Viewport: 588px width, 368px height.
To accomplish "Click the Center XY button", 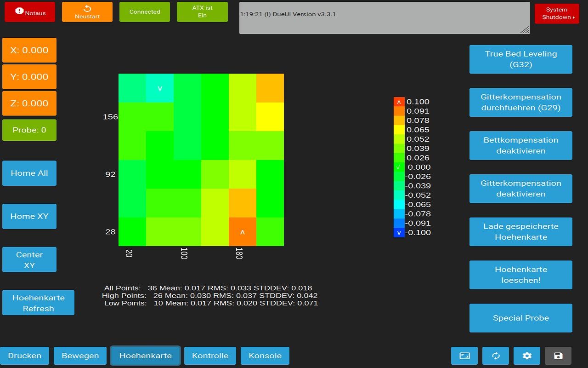I will coord(29,259).
